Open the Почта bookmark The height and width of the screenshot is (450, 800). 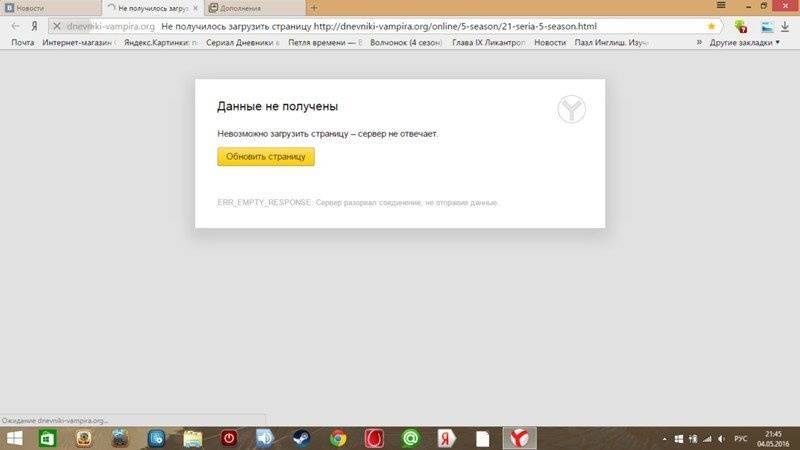pos(22,43)
